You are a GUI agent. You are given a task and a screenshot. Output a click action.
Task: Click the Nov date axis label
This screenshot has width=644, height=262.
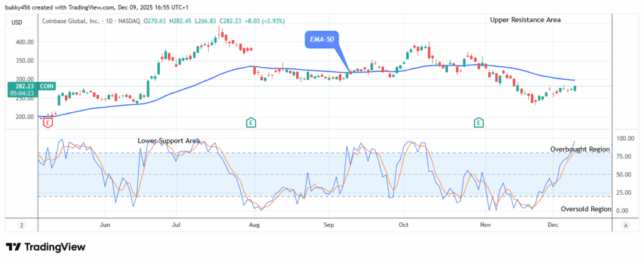[x=486, y=225]
